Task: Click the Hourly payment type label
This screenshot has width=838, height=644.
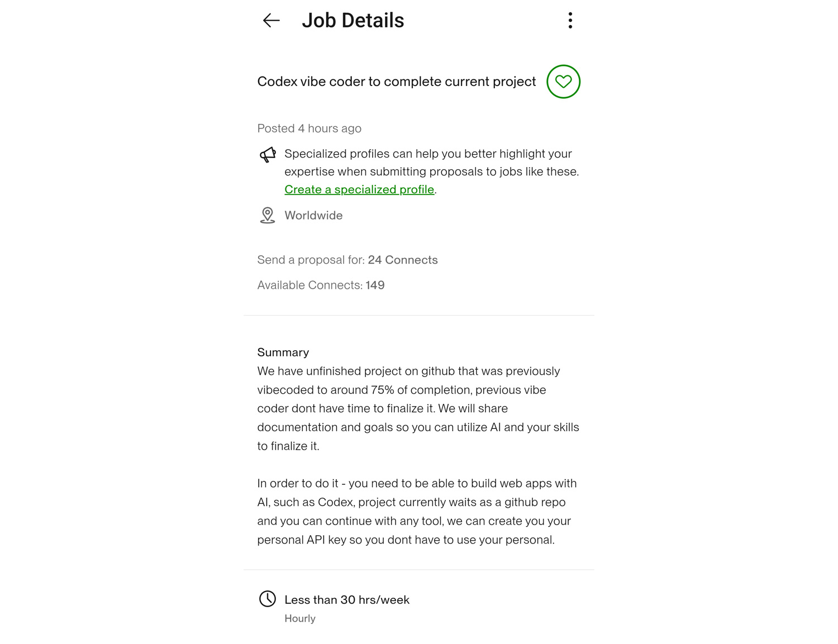Action: coord(300,618)
